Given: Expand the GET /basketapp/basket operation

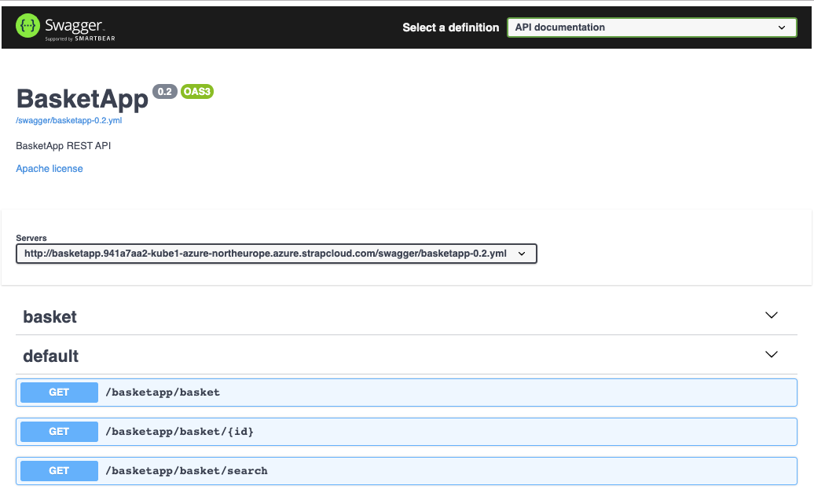Looking at the screenshot, I should pos(59,393).
